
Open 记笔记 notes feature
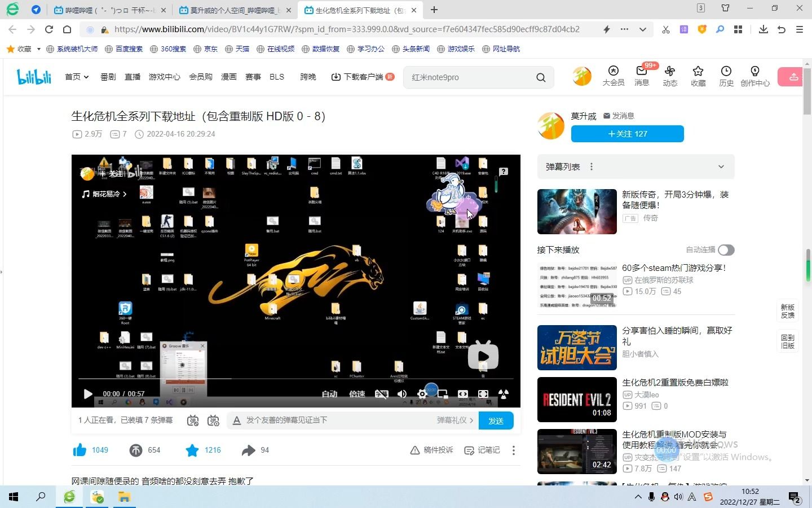coord(482,450)
